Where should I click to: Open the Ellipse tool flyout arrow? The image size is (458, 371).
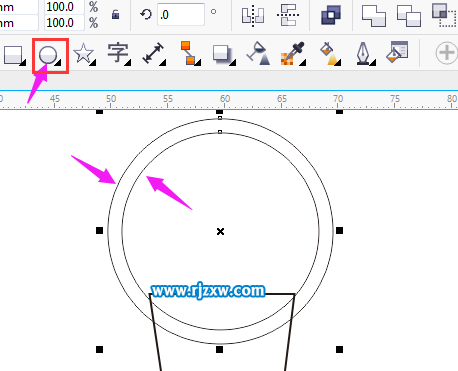tap(59, 62)
